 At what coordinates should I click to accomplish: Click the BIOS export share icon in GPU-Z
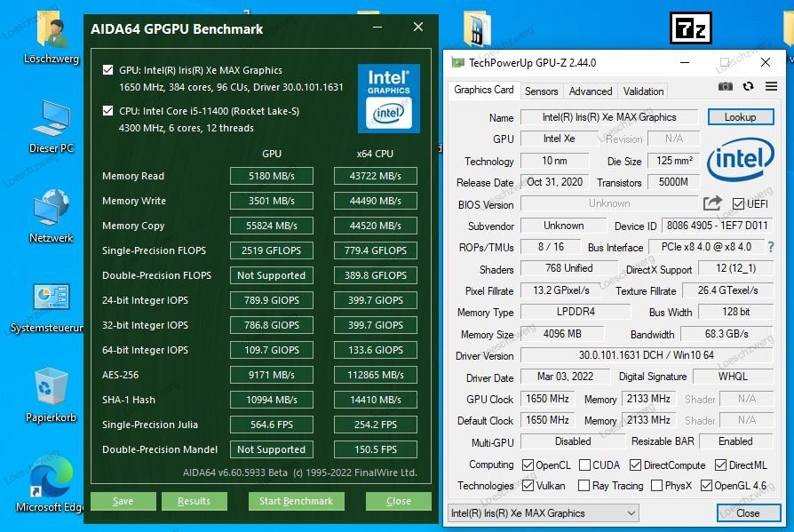click(712, 203)
